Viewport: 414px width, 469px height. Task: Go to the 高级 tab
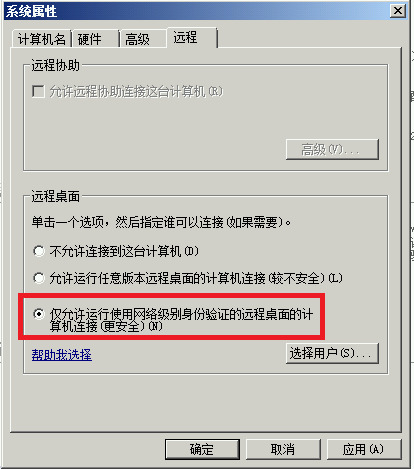[143, 39]
